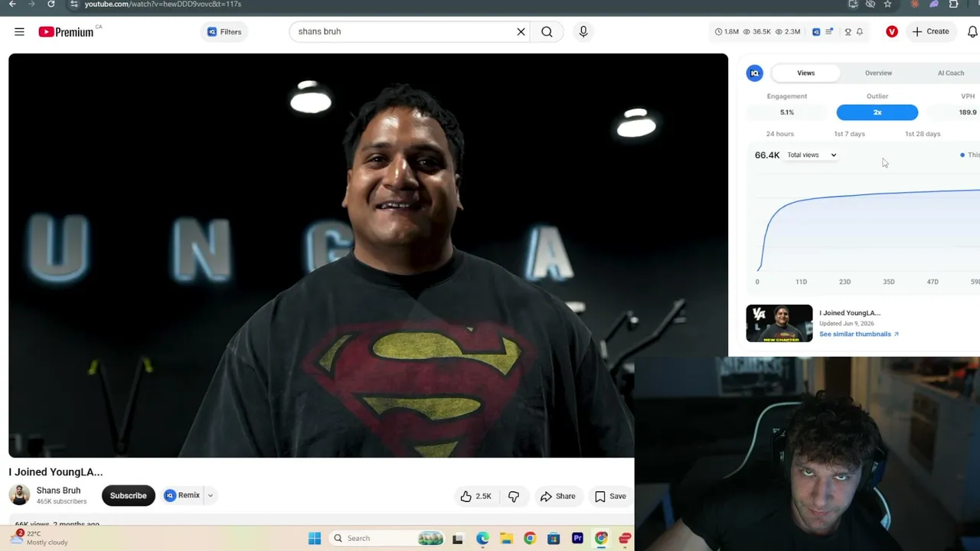Subscribe to Shans Bruh
Image resolution: width=980 pixels, height=551 pixels.
(x=128, y=496)
